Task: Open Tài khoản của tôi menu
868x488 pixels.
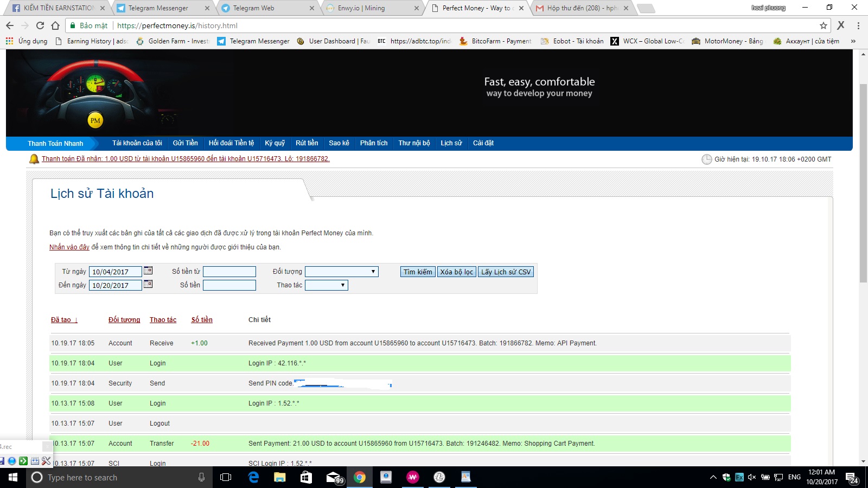Action: 137,143
